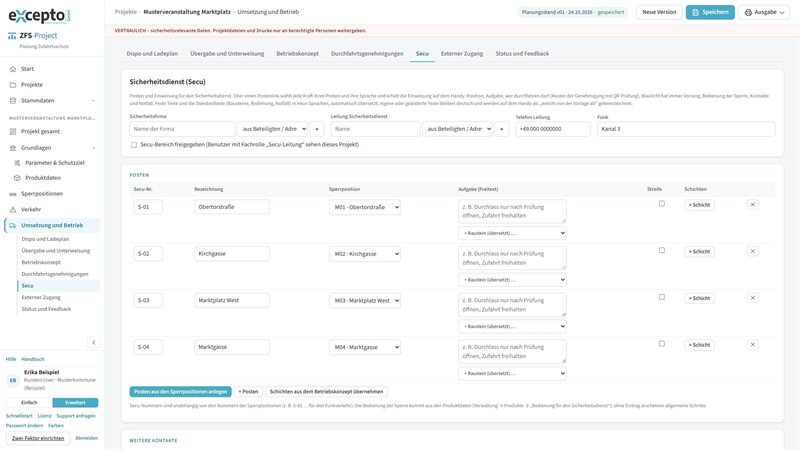The image size is (800, 450).
Task: Click the Aufgabe text area for S-03
Action: coord(512,305)
